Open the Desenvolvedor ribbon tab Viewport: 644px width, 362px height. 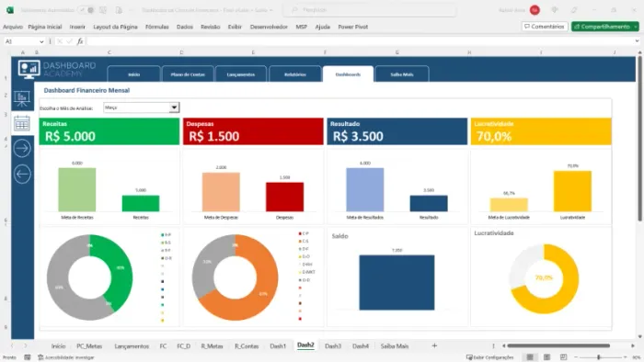click(269, 27)
